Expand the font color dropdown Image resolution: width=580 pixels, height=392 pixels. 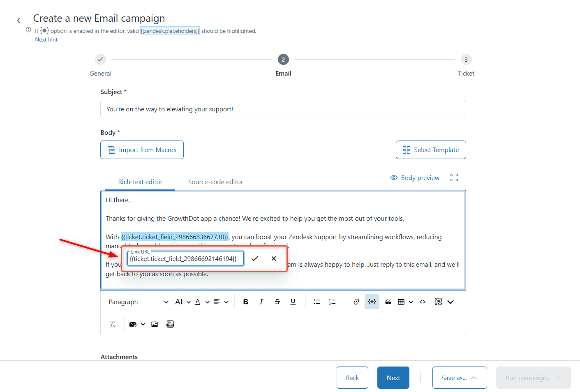coord(207,302)
